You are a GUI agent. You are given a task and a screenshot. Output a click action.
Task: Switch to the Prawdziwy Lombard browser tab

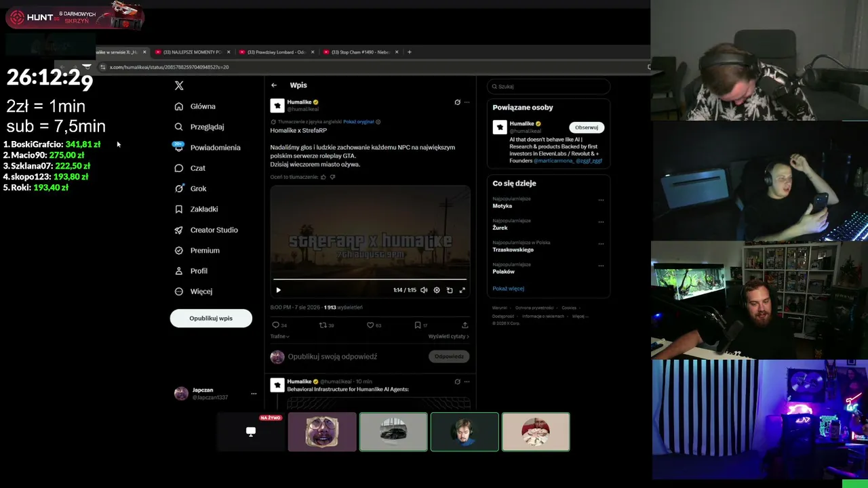[275, 52]
